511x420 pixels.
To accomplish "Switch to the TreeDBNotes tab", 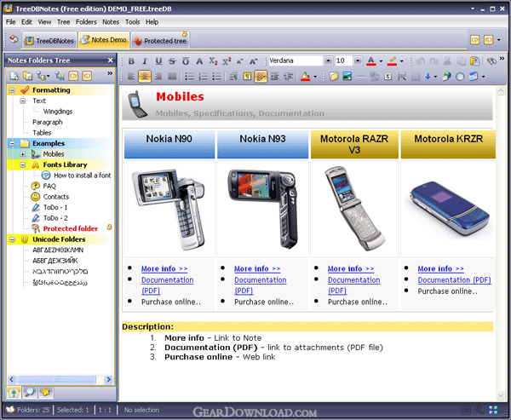I will [49, 40].
